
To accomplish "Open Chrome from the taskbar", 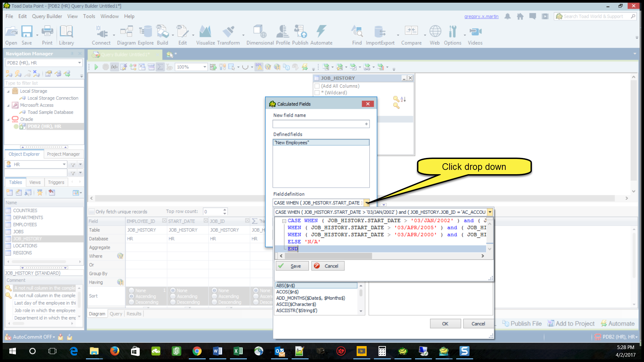I will (x=197, y=351).
